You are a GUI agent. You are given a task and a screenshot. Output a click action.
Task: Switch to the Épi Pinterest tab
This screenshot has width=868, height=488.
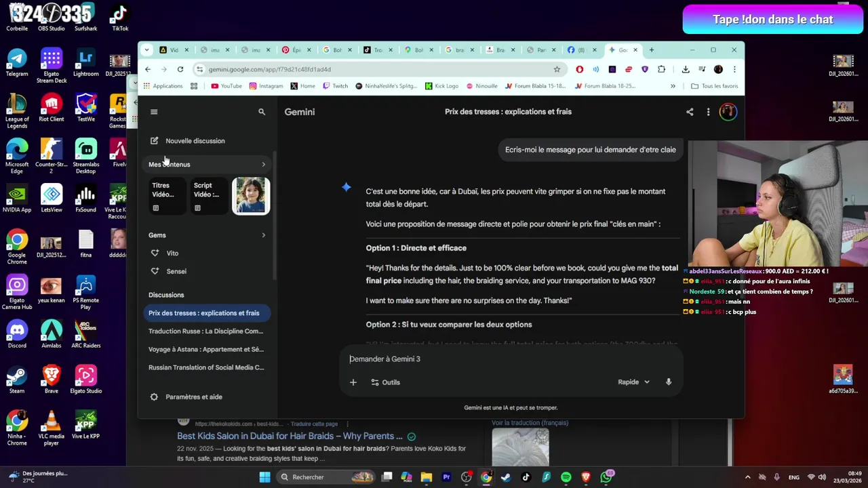(296, 50)
